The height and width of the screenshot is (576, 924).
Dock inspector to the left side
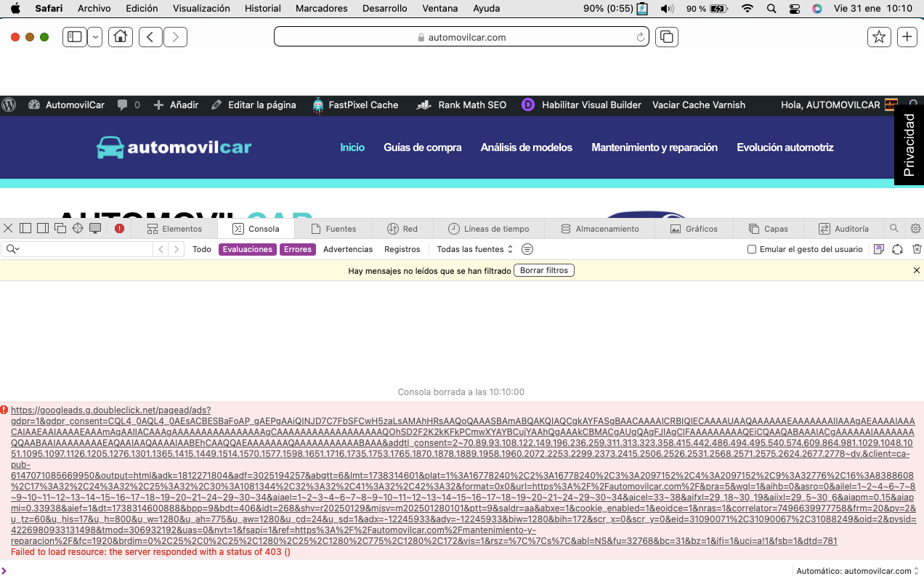click(25, 228)
